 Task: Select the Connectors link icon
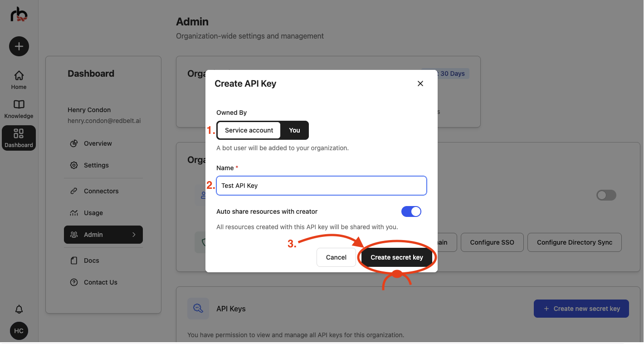74,191
